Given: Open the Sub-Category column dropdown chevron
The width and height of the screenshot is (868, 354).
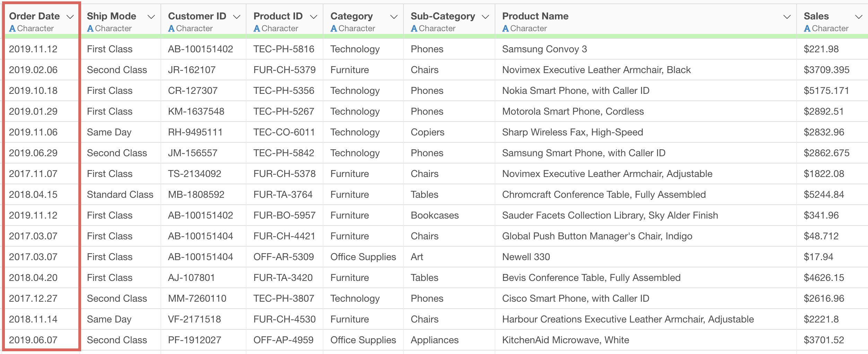Looking at the screenshot, I should [x=485, y=17].
